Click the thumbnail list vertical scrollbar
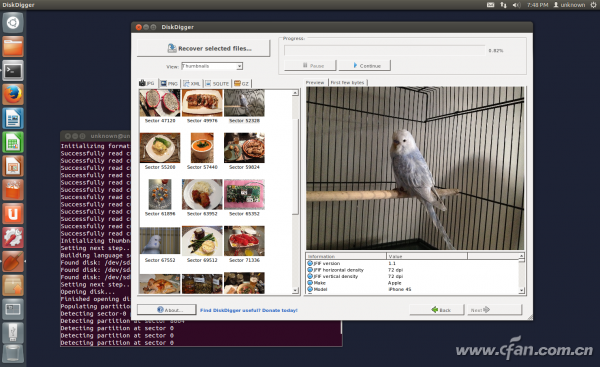600x367 pixels. (295, 191)
